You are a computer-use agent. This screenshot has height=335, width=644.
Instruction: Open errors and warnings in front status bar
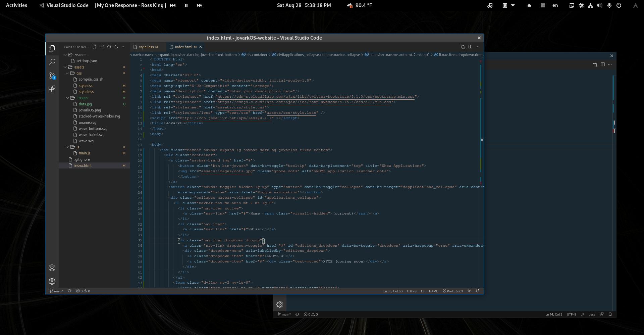coord(83,291)
